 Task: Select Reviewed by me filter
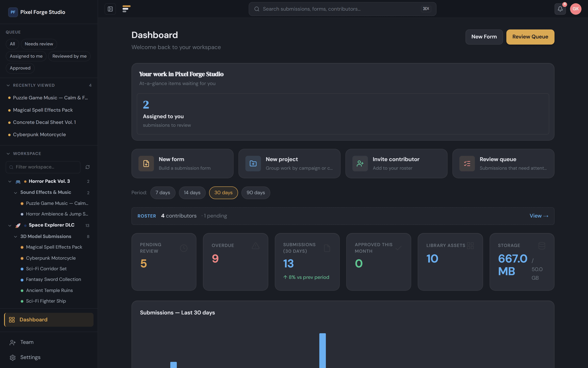coord(69,56)
